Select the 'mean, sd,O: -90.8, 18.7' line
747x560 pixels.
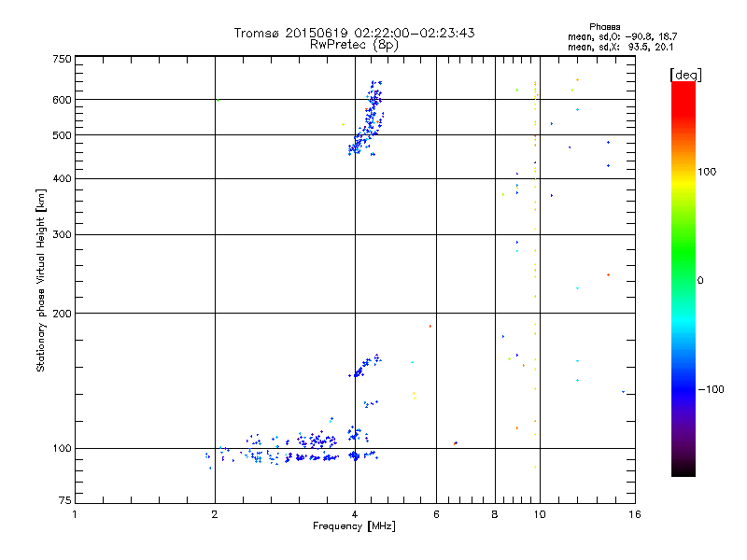(622, 36)
